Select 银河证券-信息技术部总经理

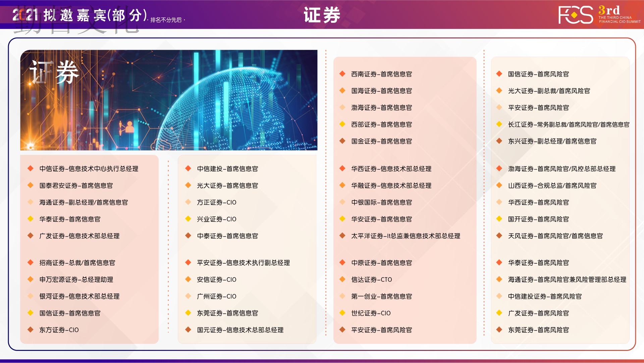pyautogui.click(x=79, y=297)
